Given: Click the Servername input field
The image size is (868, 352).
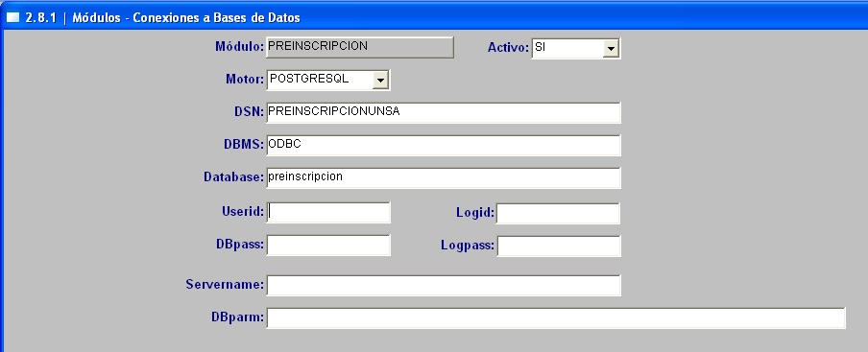Looking at the screenshot, I should coord(444,286).
